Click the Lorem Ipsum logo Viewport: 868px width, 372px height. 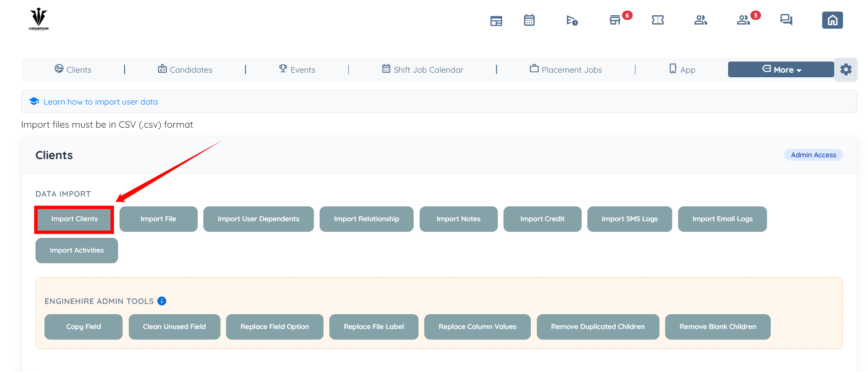click(x=38, y=19)
